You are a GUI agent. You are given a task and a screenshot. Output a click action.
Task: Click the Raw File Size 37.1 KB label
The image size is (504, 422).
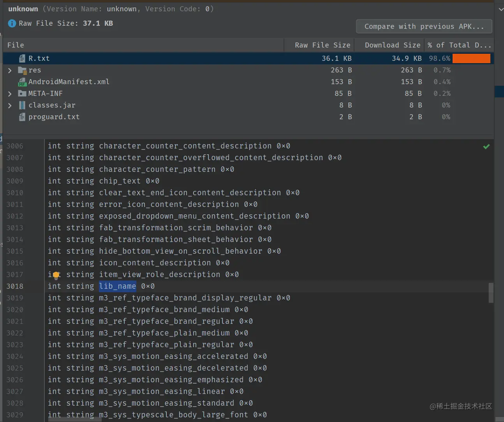(x=66, y=23)
